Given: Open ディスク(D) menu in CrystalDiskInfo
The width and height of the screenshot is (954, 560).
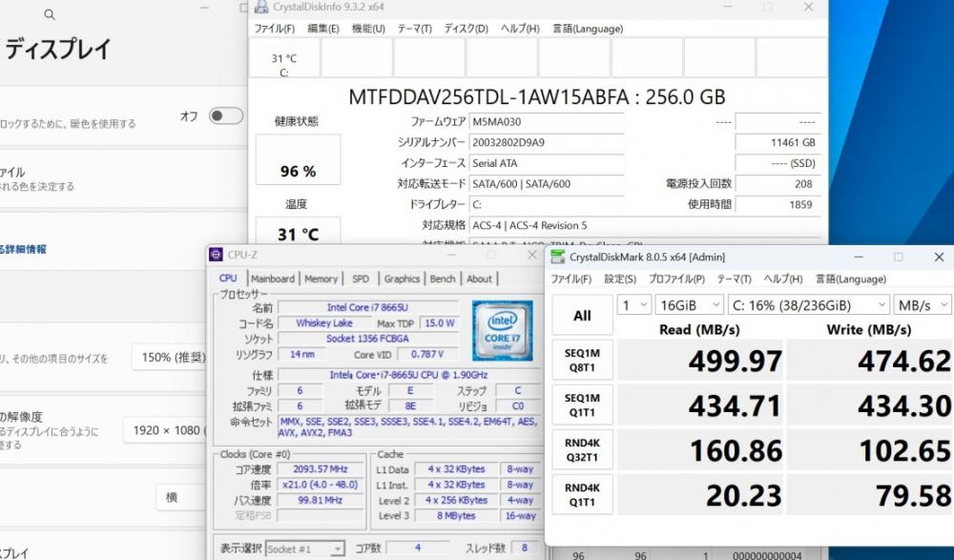Looking at the screenshot, I should coord(467,29).
